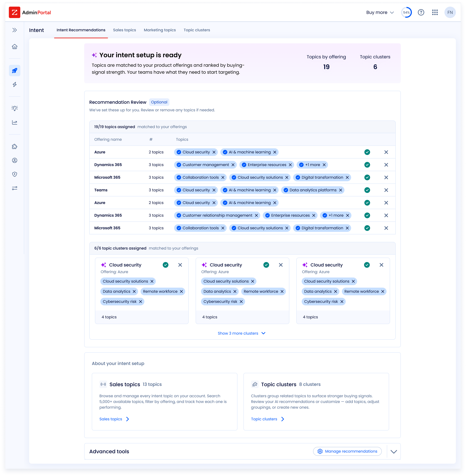Select the rocket icon in the sidebar
This screenshot has width=466, height=476.
[x=15, y=71]
